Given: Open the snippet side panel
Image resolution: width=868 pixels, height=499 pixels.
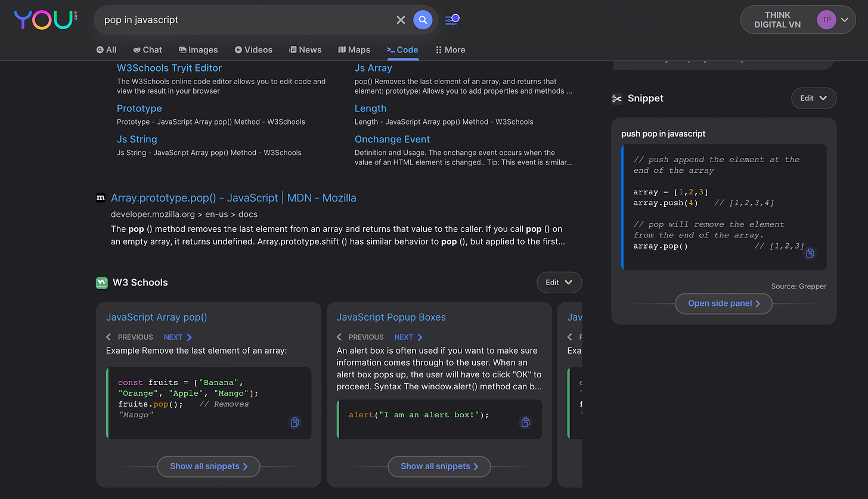Looking at the screenshot, I should [x=724, y=303].
